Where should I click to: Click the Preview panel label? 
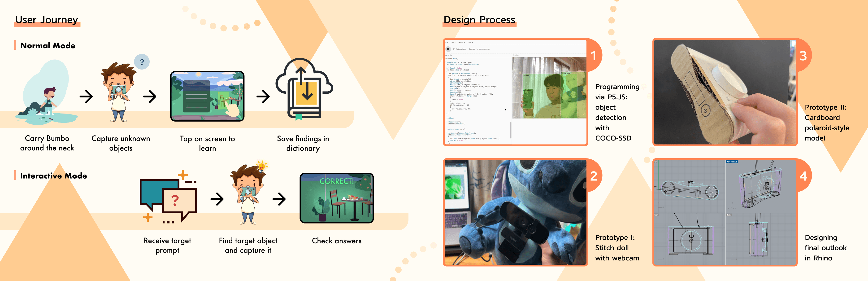point(516,55)
